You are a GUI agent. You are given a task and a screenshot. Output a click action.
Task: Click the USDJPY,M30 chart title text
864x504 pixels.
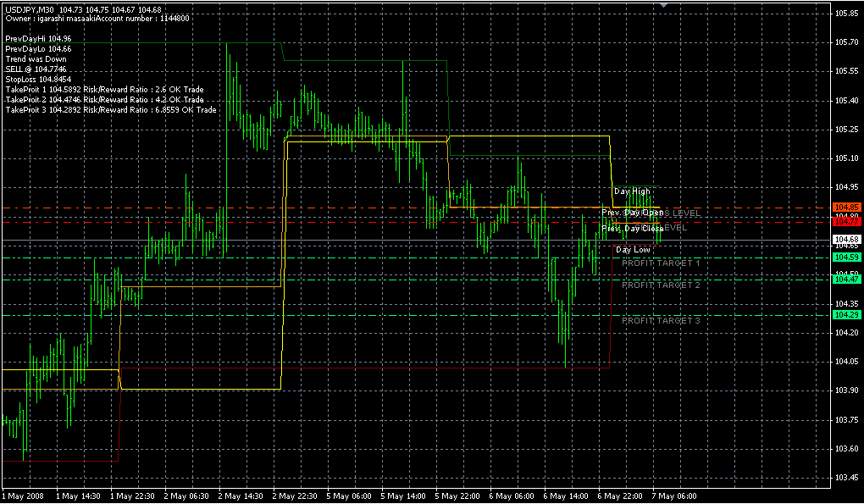30,9
